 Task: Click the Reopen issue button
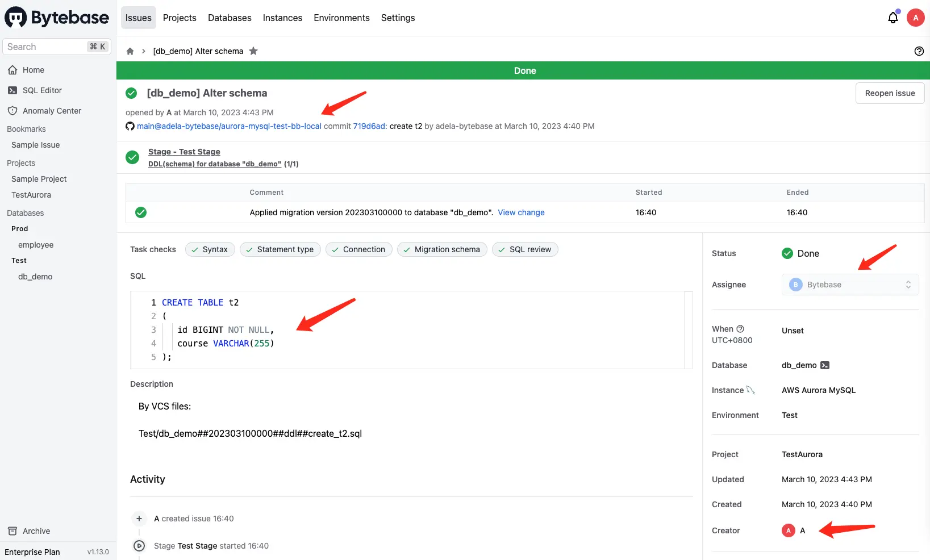890,93
